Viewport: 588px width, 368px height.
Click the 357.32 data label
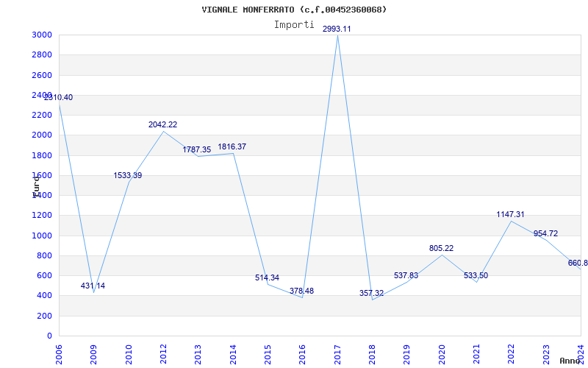371,293
